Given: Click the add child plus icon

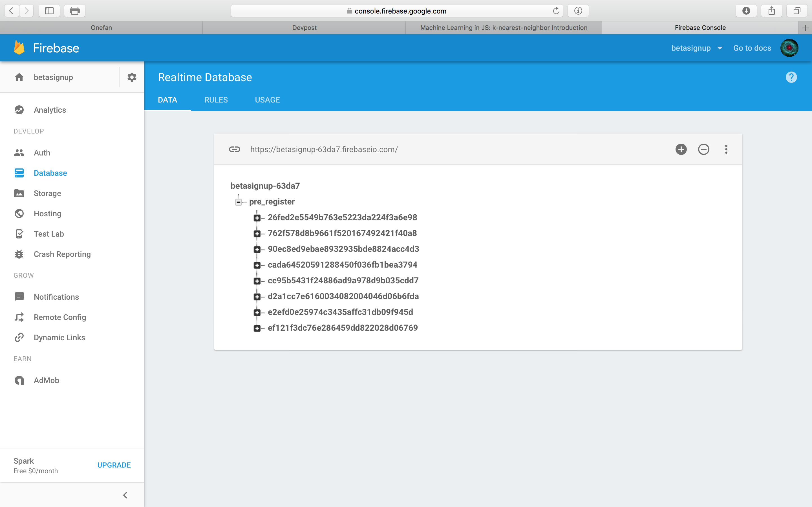Looking at the screenshot, I should tap(681, 149).
